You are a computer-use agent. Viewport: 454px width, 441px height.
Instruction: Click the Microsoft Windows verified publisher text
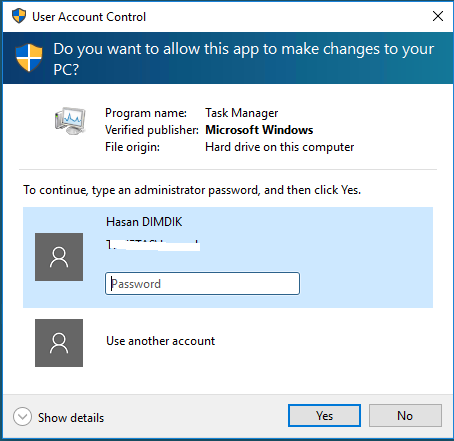click(259, 130)
